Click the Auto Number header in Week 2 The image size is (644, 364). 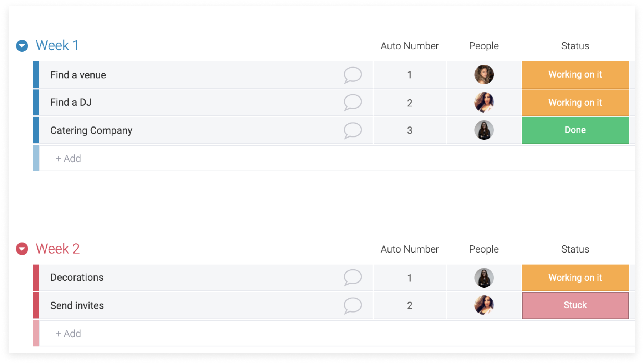click(410, 249)
